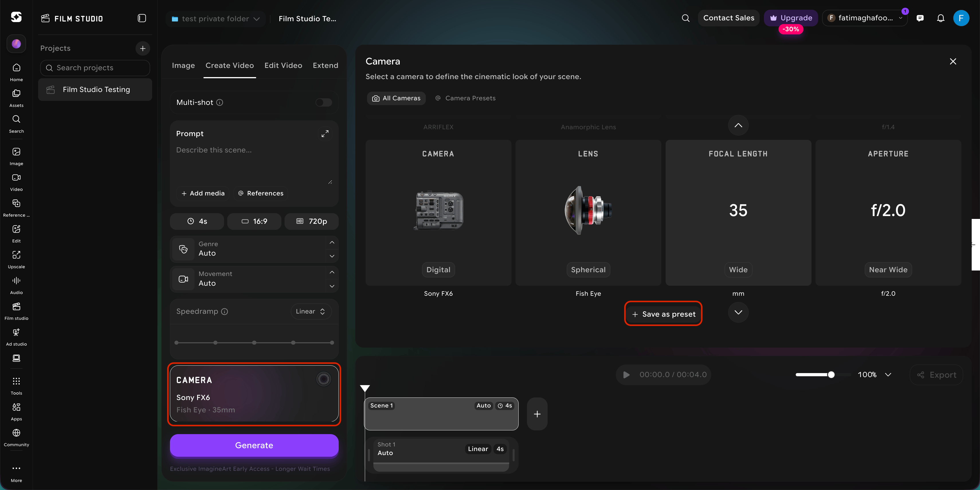980x490 pixels.
Task: Change the 16:9 aspect ratio
Action: (254, 222)
